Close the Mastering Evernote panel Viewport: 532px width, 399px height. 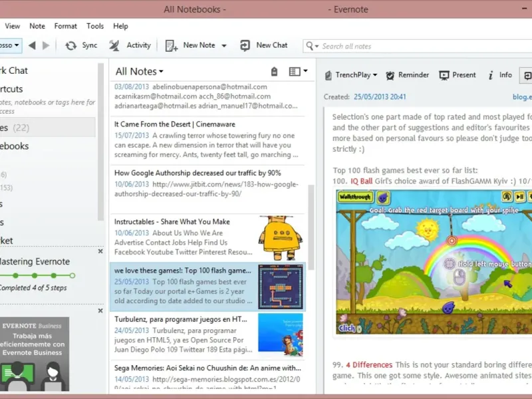coord(100,251)
